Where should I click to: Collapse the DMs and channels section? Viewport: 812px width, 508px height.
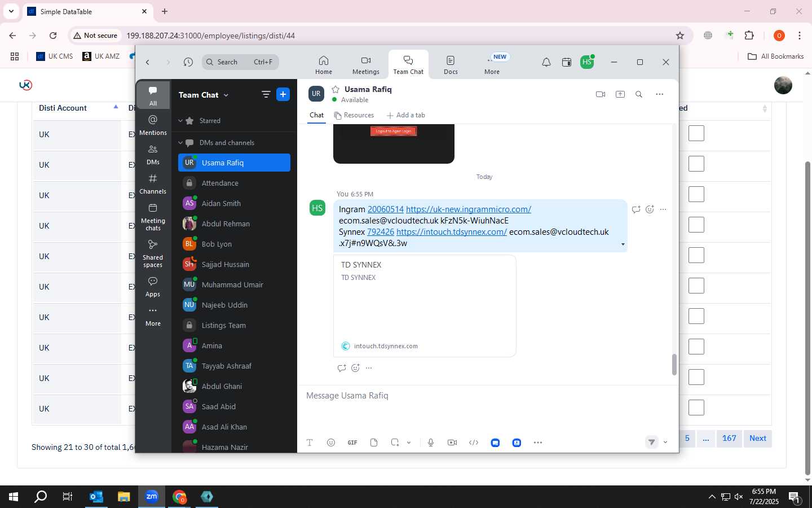pyautogui.click(x=180, y=143)
